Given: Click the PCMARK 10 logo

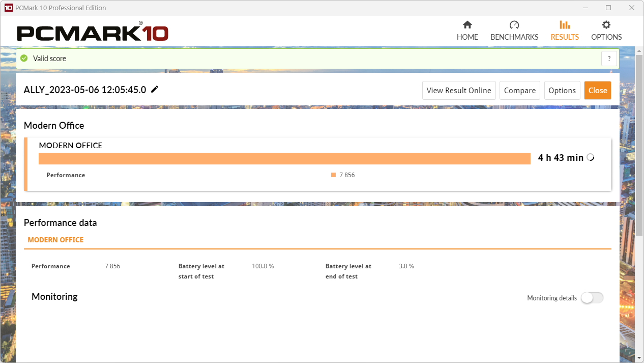Looking at the screenshot, I should [x=93, y=32].
